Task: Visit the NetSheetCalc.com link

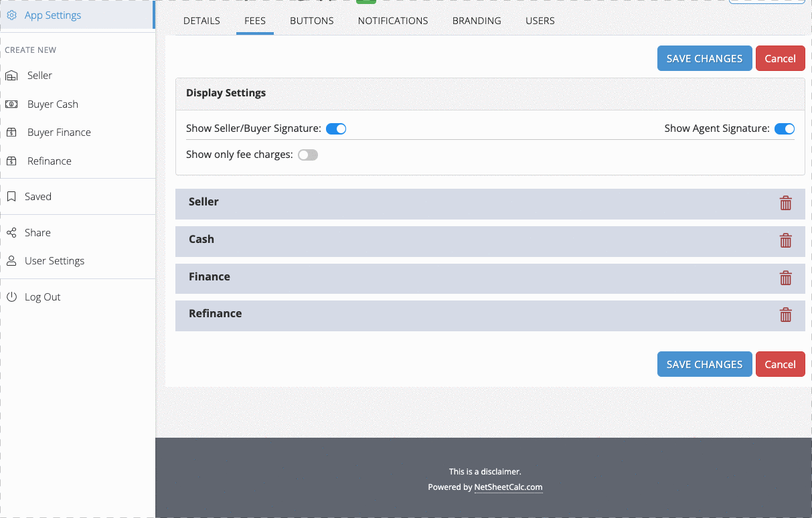Action: click(x=508, y=487)
